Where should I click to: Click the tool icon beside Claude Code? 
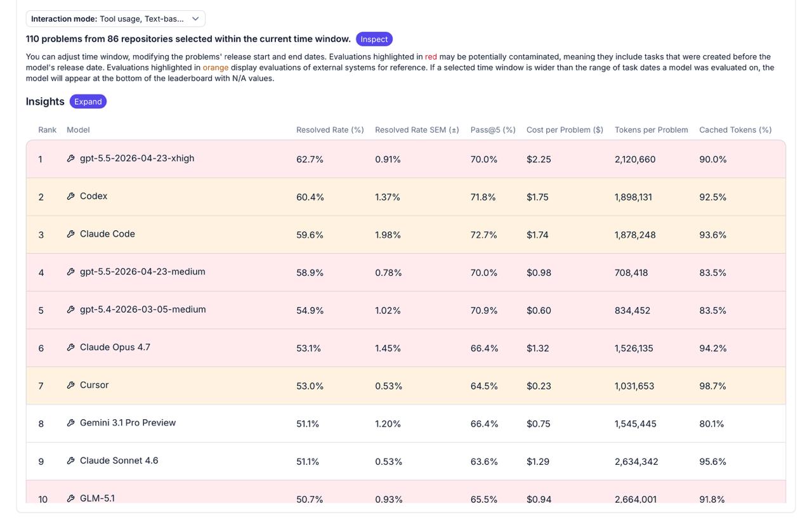pos(71,234)
